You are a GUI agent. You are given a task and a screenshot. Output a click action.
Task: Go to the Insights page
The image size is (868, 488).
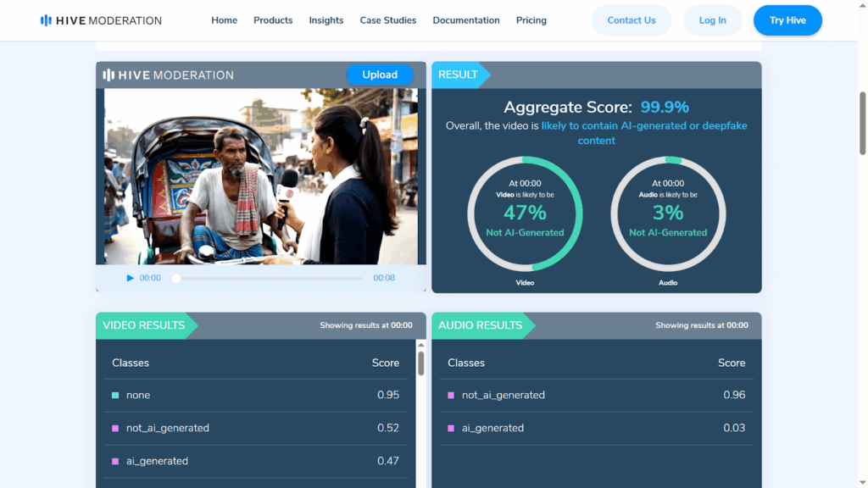[326, 20]
